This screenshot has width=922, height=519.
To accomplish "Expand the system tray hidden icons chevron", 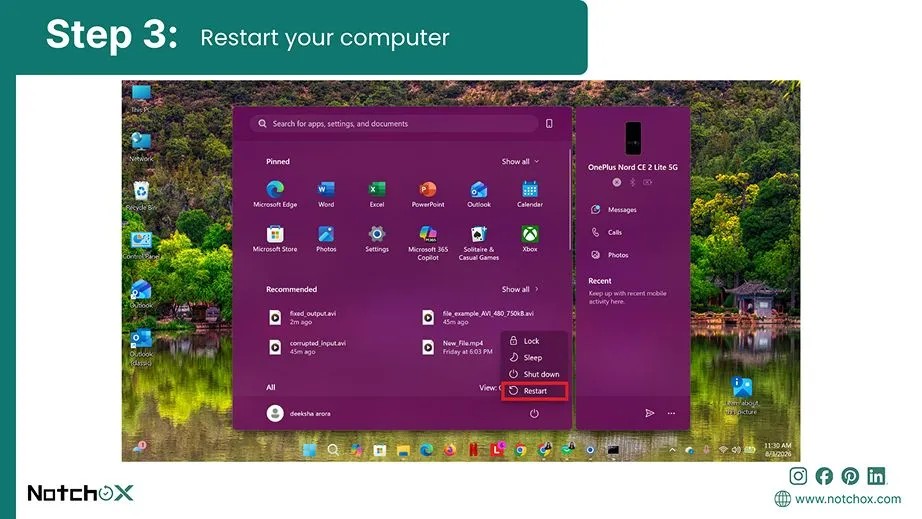I will click(x=672, y=450).
